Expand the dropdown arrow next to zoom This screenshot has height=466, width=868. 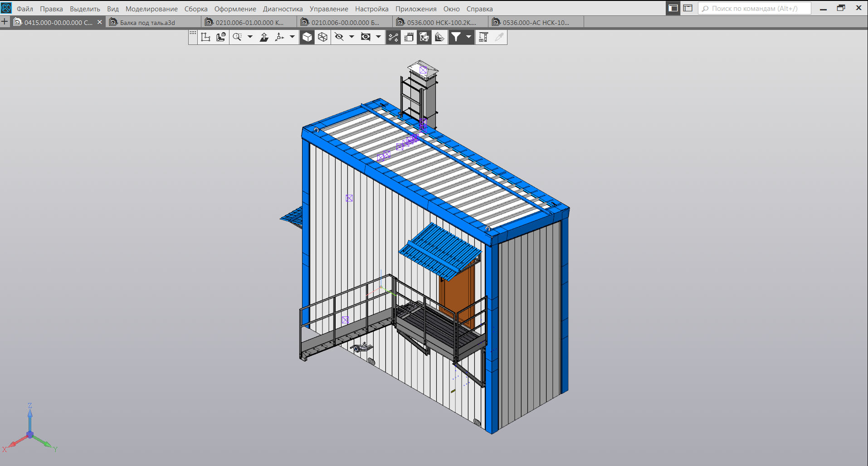(250, 37)
